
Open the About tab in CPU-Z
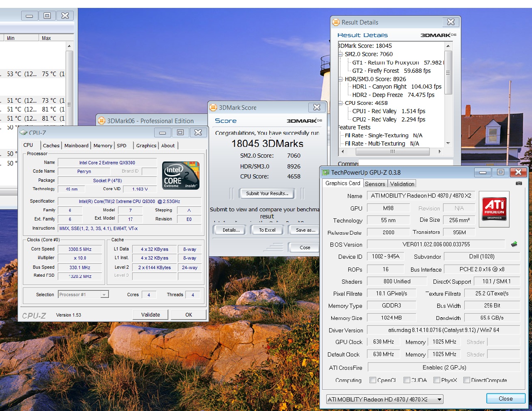(x=168, y=146)
